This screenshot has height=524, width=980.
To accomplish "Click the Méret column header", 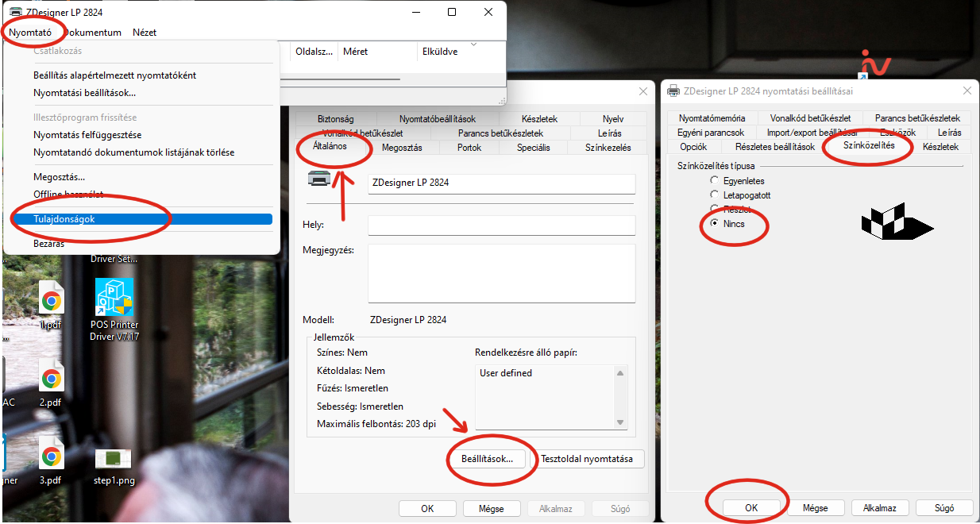I will coord(377,52).
